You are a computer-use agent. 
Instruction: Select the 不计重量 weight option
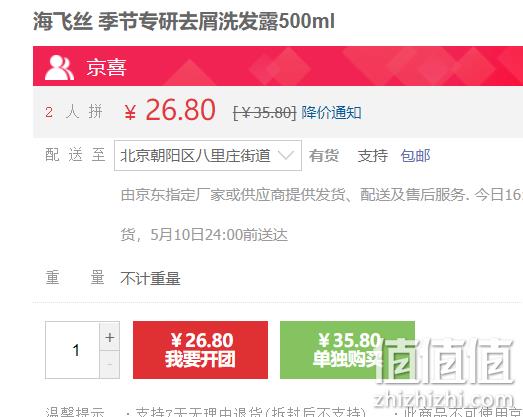tap(150, 279)
